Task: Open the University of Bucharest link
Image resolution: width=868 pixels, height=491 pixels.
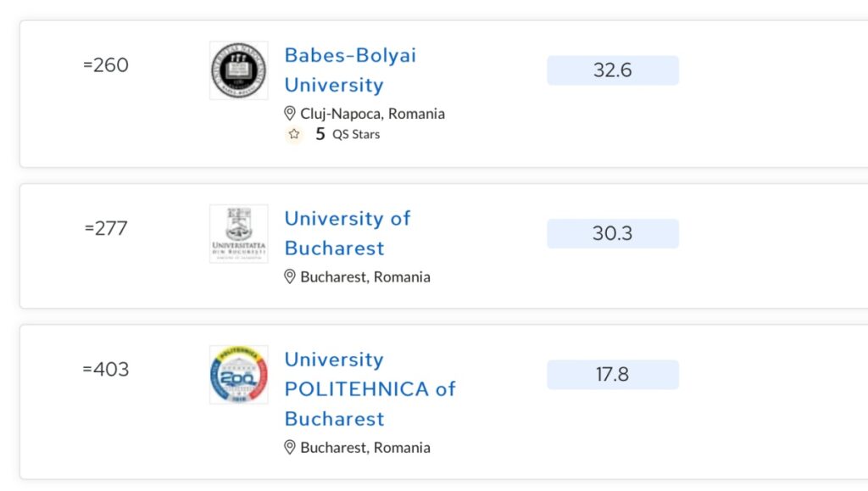Action: (347, 233)
